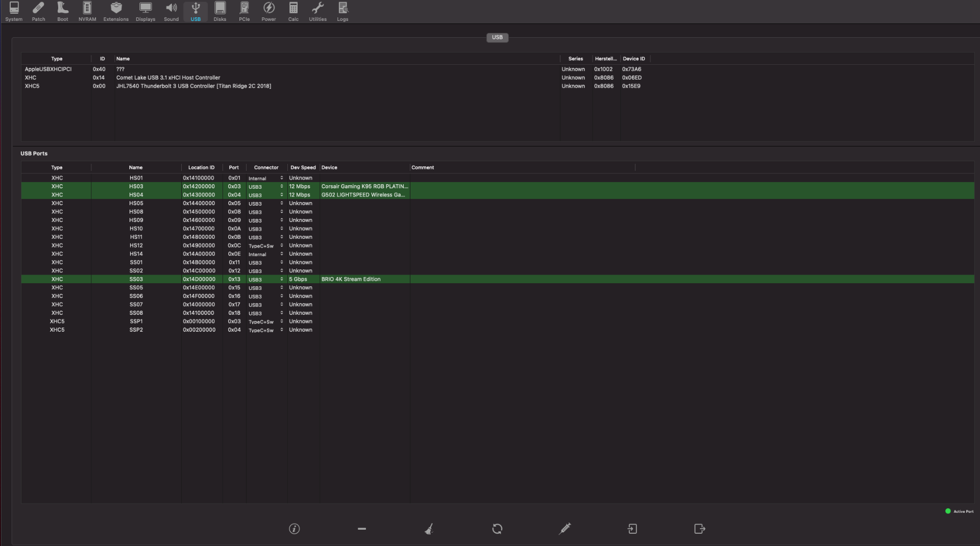The height and width of the screenshot is (546, 980).
Task: Select the HS08 port name
Action: coord(136,212)
